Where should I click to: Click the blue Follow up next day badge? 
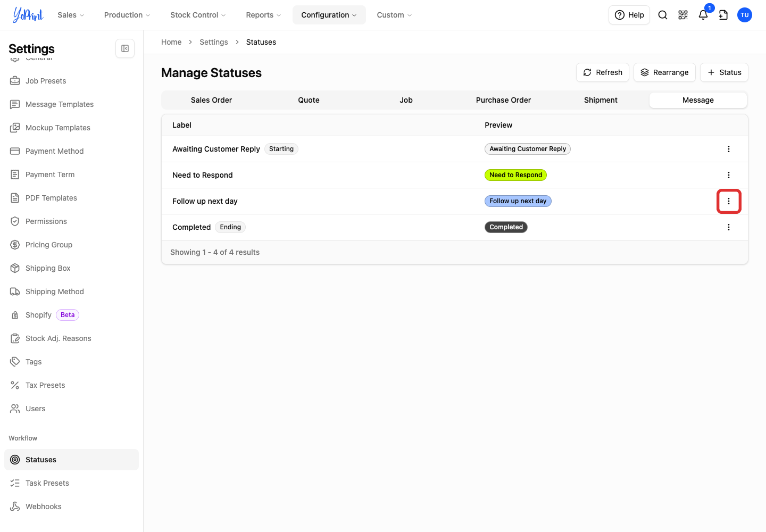(x=518, y=201)
